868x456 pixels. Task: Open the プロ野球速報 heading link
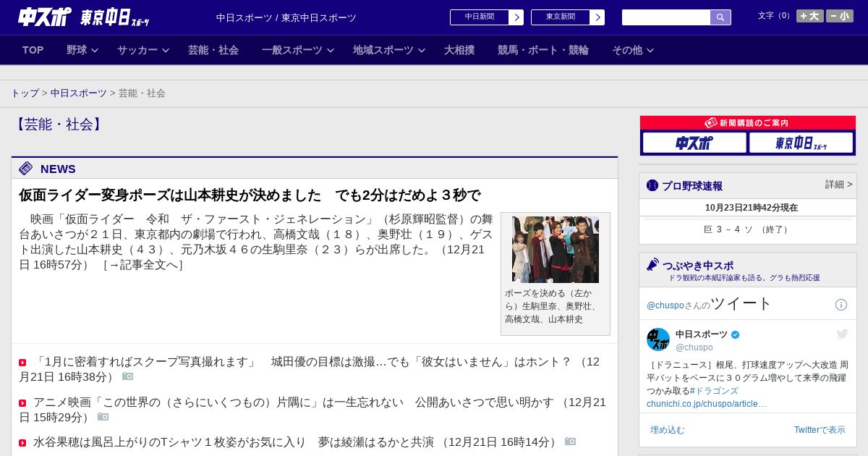pos(692,186)
